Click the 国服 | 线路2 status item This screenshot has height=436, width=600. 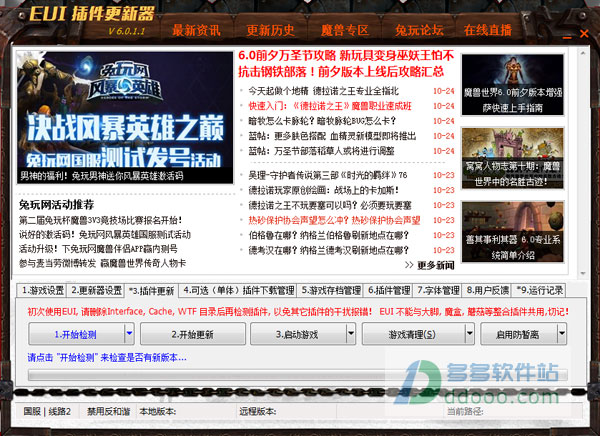tap(47, 412)
